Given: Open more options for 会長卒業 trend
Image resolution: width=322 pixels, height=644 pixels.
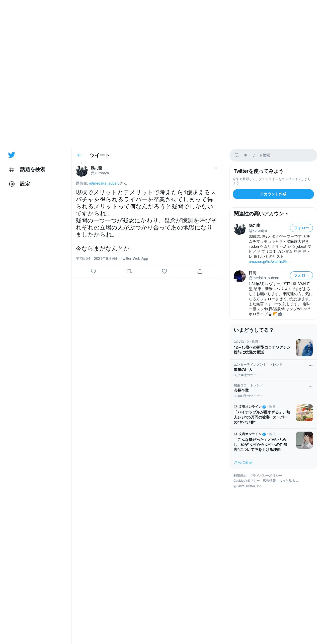Looking at the screenshot, I should [x=310, y=386].
